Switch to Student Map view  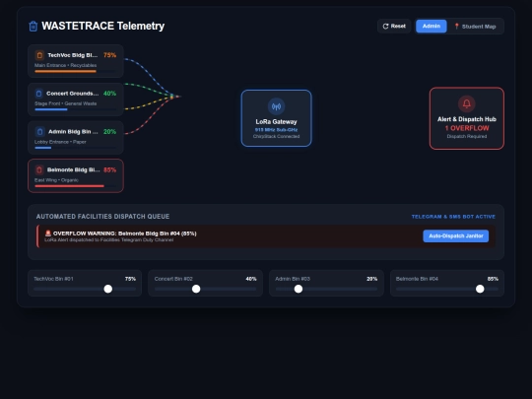click(x=475, y=27)
